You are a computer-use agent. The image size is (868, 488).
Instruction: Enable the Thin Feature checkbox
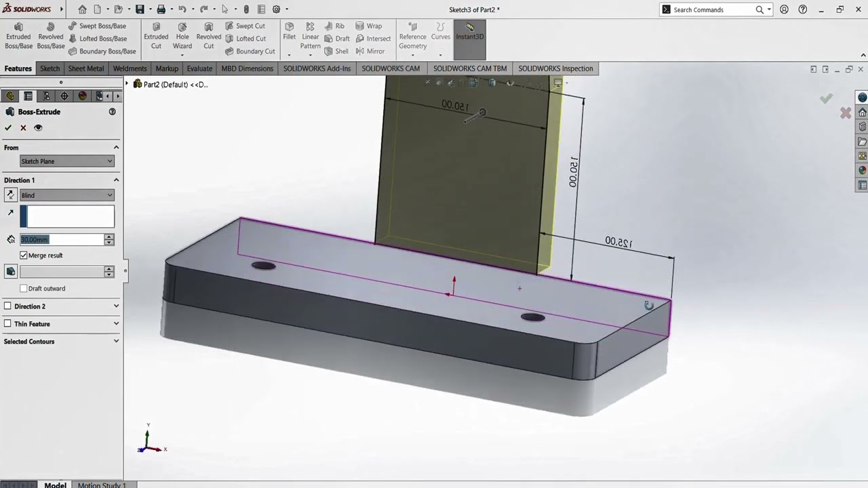8,324
